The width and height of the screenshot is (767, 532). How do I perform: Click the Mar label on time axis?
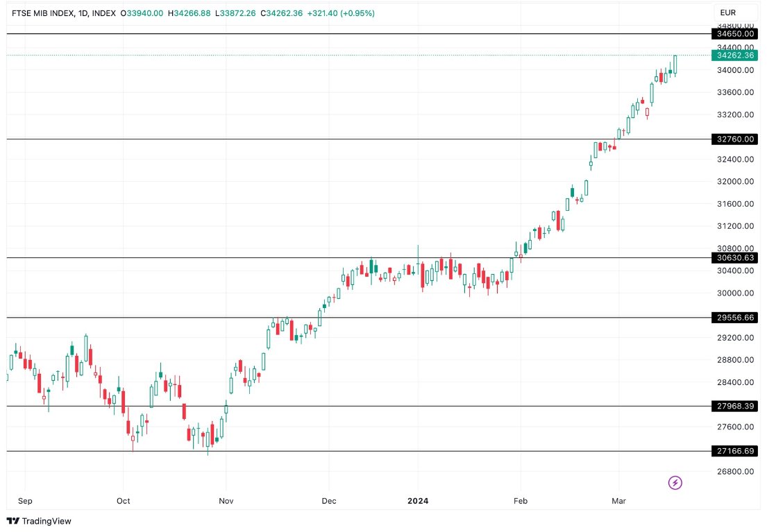(618, 500)
